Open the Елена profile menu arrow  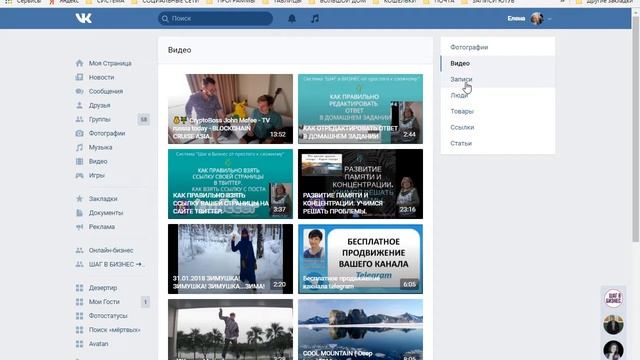click(x=549, y=19)
